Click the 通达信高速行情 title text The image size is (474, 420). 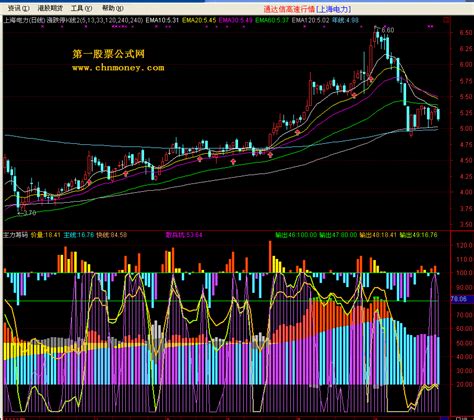pos(289,9)
